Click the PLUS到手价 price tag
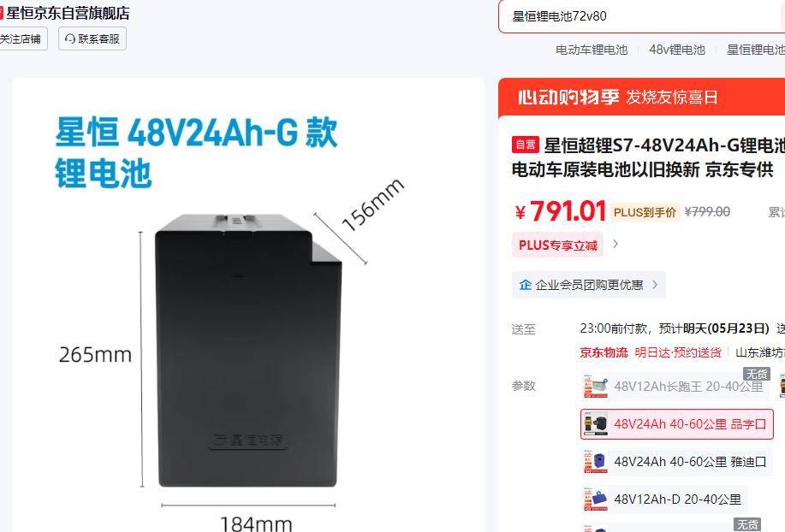 (645, 212)
